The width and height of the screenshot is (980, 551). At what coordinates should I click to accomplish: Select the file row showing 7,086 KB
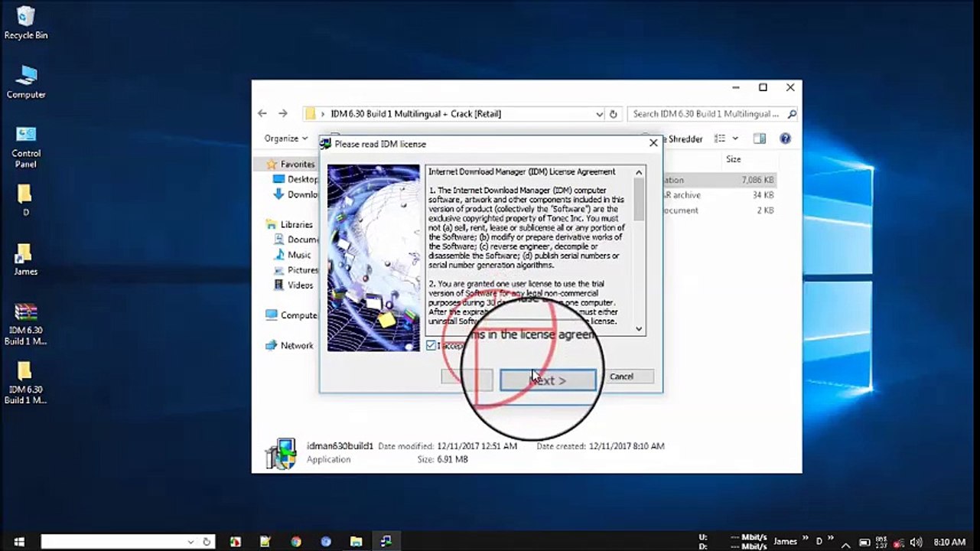pyautogui.click(x=721, y=180)
